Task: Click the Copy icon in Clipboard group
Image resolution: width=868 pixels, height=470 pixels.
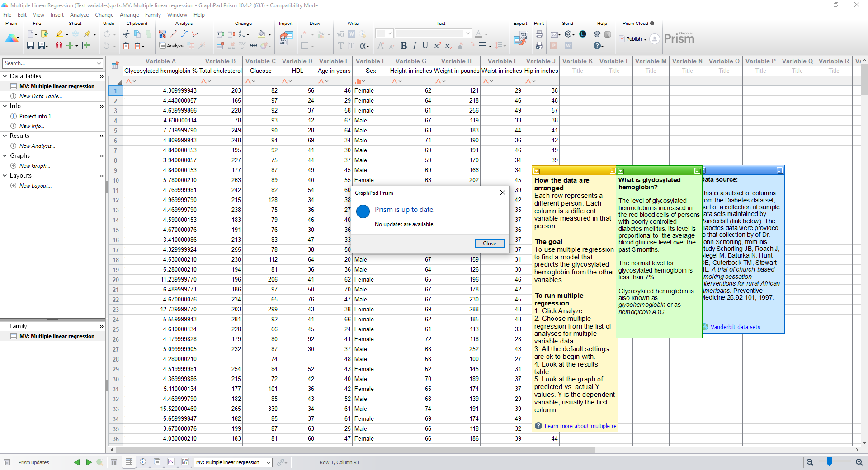Action: [137, 34]
